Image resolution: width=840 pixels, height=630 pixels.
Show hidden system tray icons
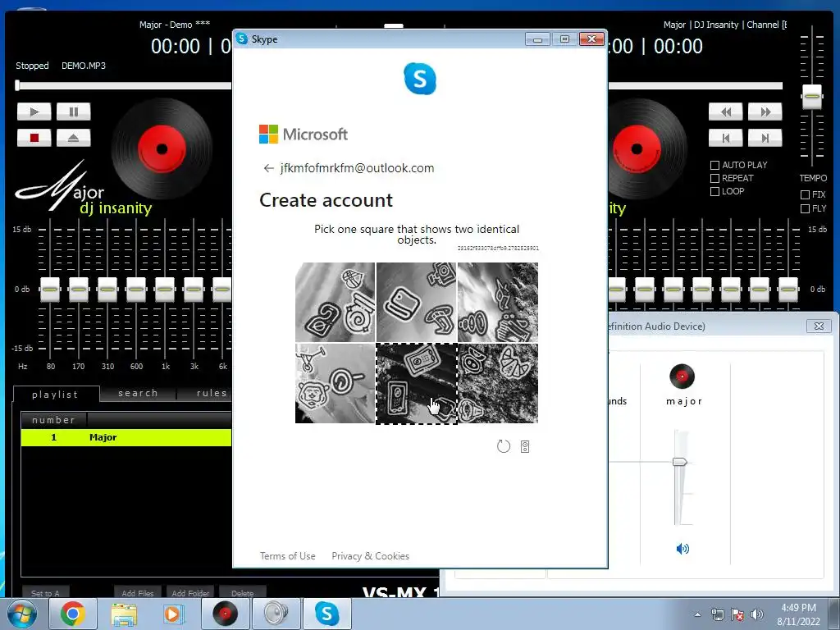tap(697, 614)
